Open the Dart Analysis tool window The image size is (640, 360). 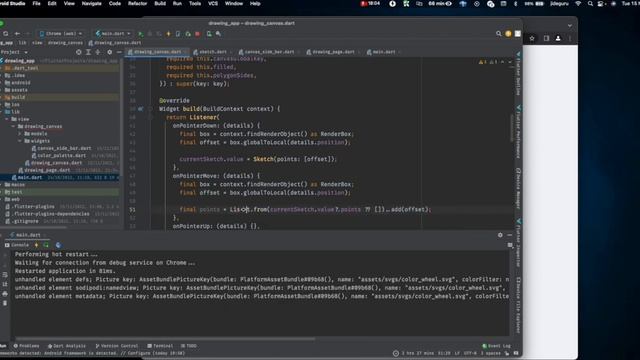pyautogui.click(x=67, y=346)
